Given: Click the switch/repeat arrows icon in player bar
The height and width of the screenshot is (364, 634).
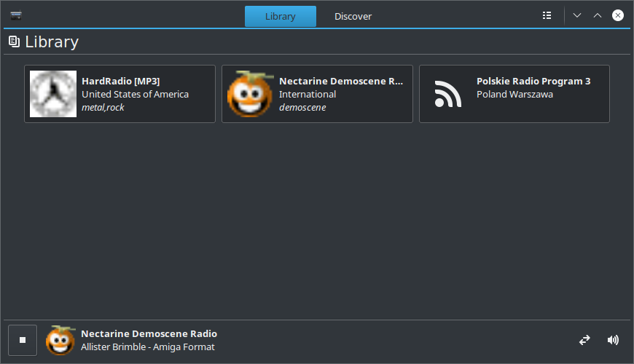Looking at the screenshot, I should (x=584, y=340).
